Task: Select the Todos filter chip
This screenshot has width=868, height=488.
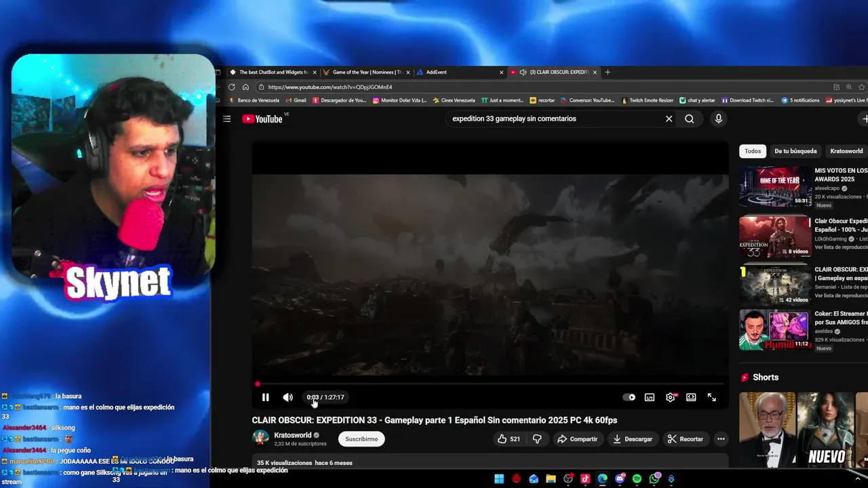Action: pyautogui.click(x=753, y=151)
